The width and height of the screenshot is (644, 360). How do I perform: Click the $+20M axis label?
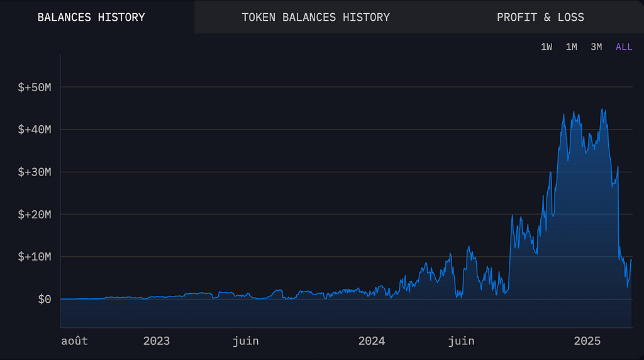[35, 215]
